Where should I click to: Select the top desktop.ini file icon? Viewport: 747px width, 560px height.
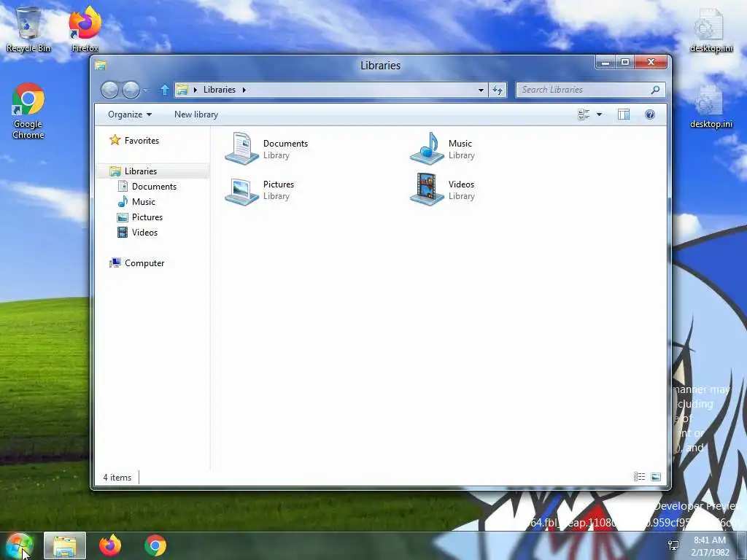(711, 31)
